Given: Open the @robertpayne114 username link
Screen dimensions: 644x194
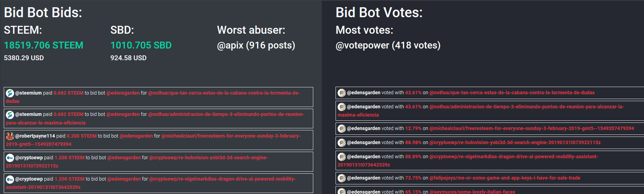Looking at the screenshot, I should pos(35,136).
